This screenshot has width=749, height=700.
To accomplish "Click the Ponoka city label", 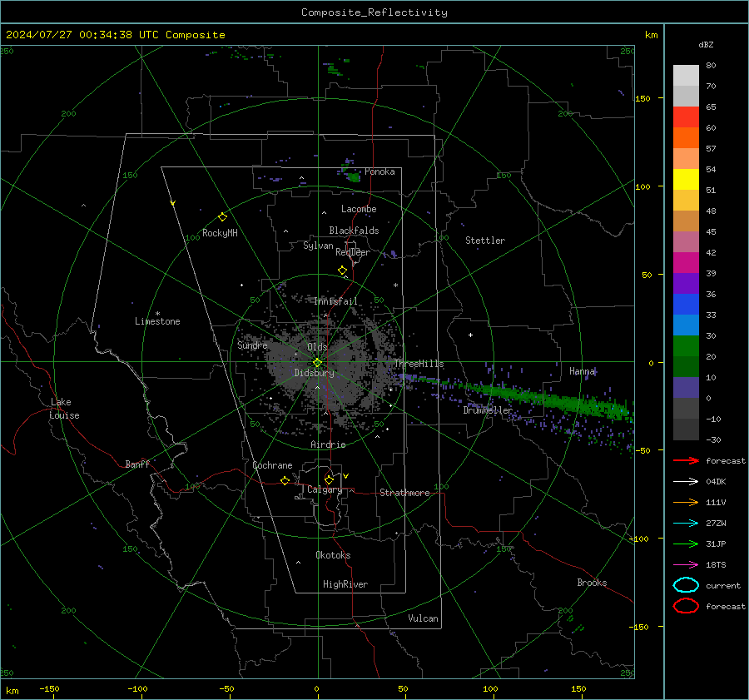I will 379,171.
